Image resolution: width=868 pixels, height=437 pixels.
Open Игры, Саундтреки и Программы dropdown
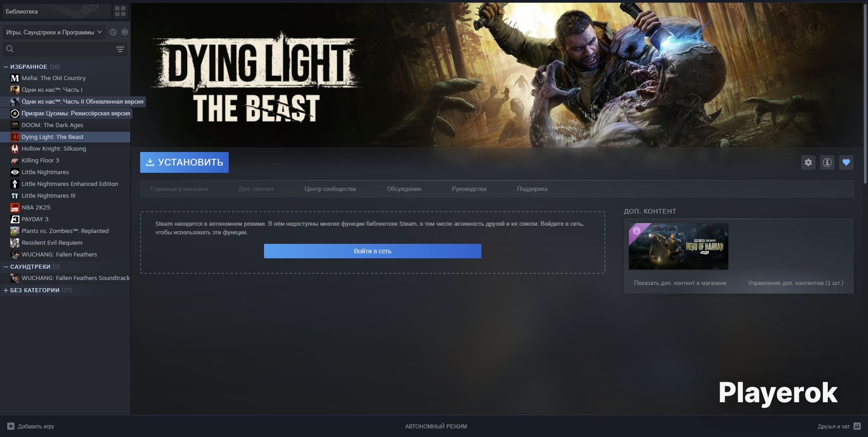click(x=54, y=32)
